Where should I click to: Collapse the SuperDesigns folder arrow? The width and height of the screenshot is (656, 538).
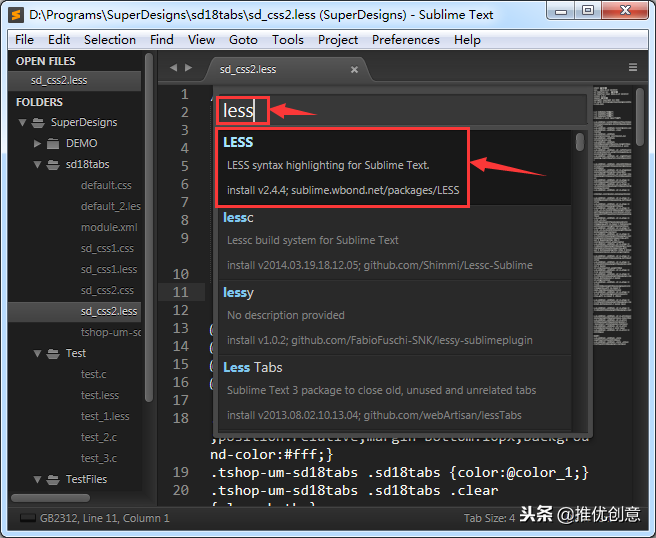[23, 123]
